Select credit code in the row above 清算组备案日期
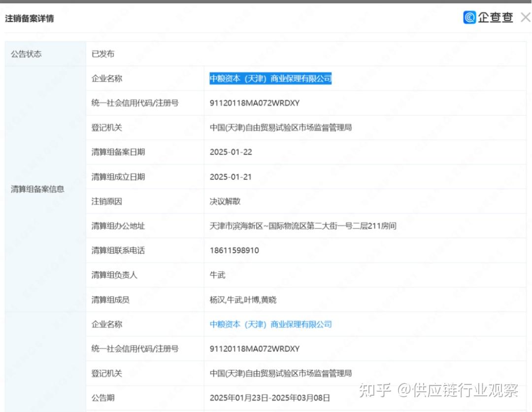 (x=255, y=103)
